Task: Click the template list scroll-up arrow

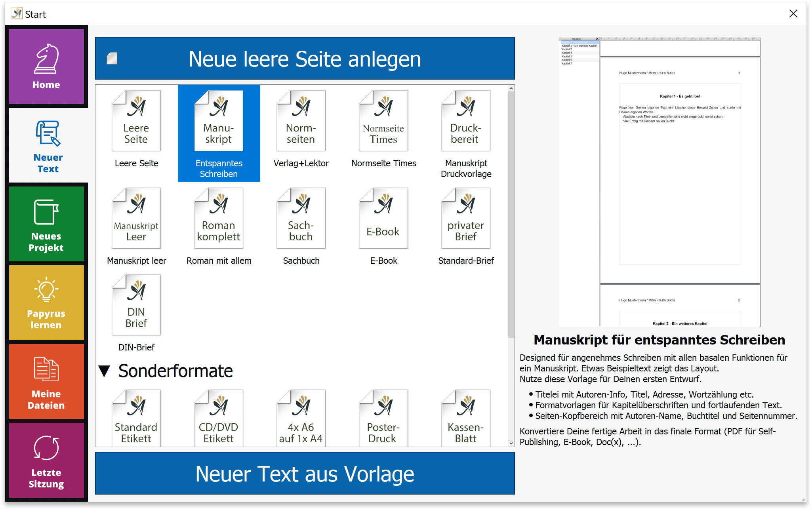Action: (x=511, y=88)
